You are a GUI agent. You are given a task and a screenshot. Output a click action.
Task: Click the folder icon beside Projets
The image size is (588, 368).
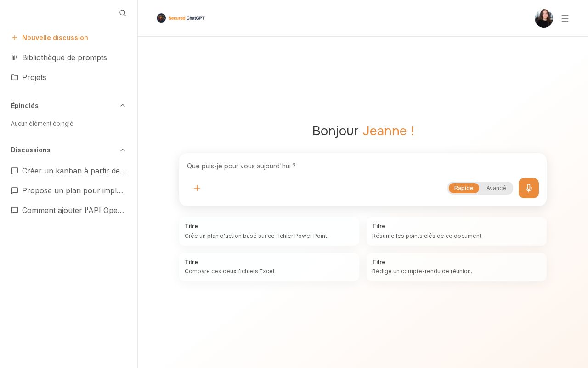(15, 77)
